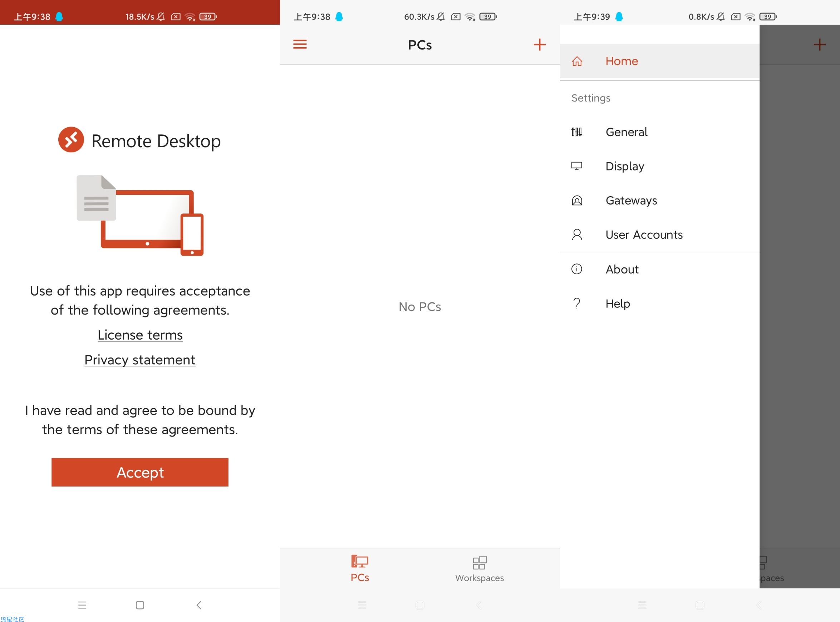Screen dimensions: 840x622
Task: Tap the plus icon to add a PC
Action: pos(539,44)
